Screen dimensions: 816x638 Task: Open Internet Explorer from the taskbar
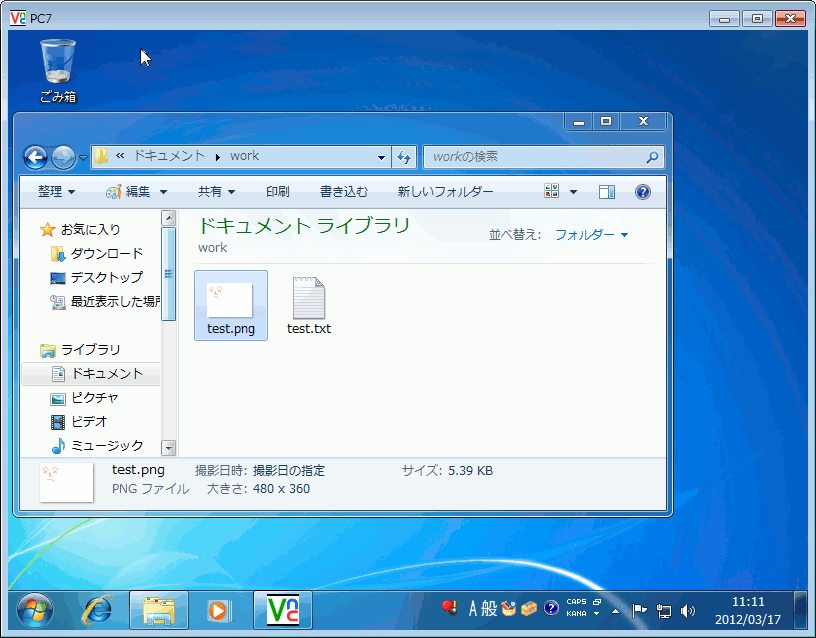[x=98, y=610]
